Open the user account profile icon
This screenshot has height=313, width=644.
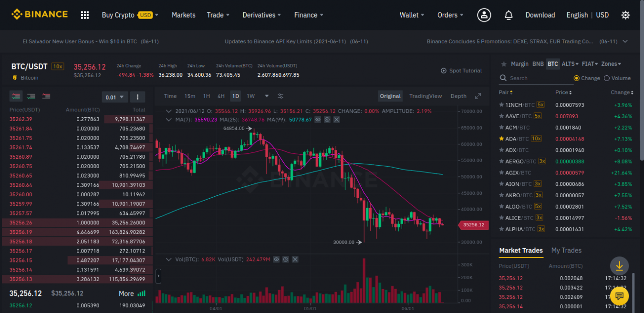coord(484,15)
